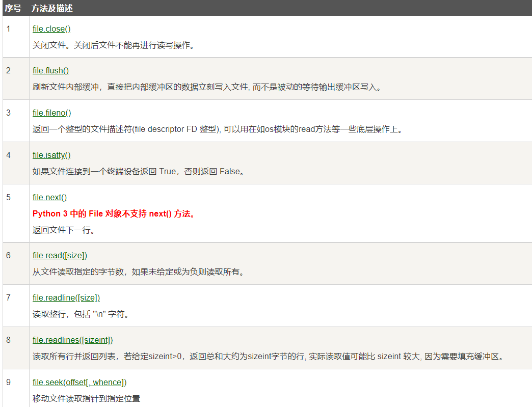This screenshot has height=407, width=532.
Task: Click row number 6 cell
Action: [16, 263]
